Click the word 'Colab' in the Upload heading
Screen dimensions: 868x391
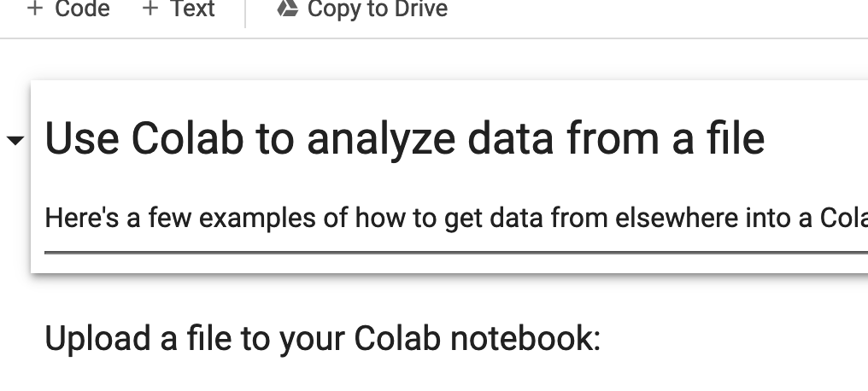pyautogui.click(x=397, y=338)
